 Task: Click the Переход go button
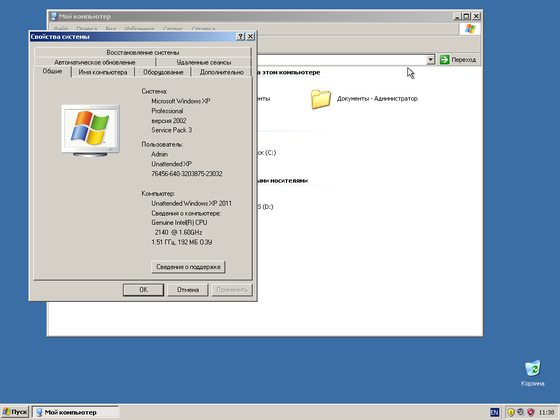click(x=459, y=60)
